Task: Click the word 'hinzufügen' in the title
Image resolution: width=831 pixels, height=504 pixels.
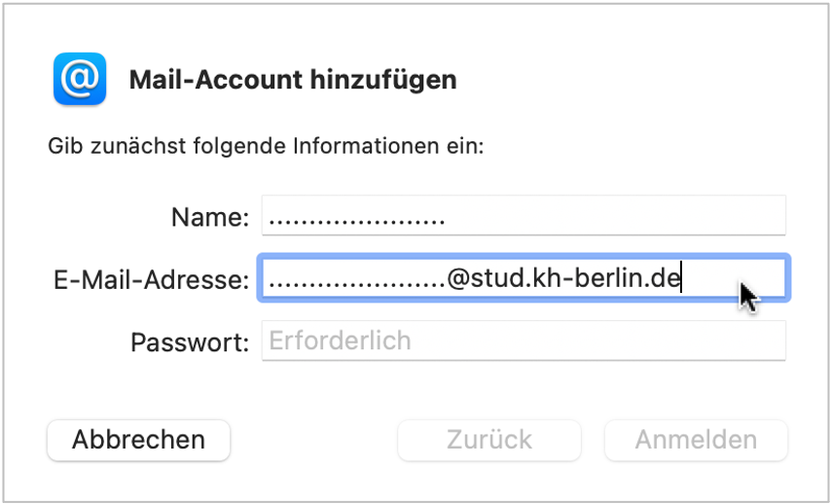Action: (383, 80)
